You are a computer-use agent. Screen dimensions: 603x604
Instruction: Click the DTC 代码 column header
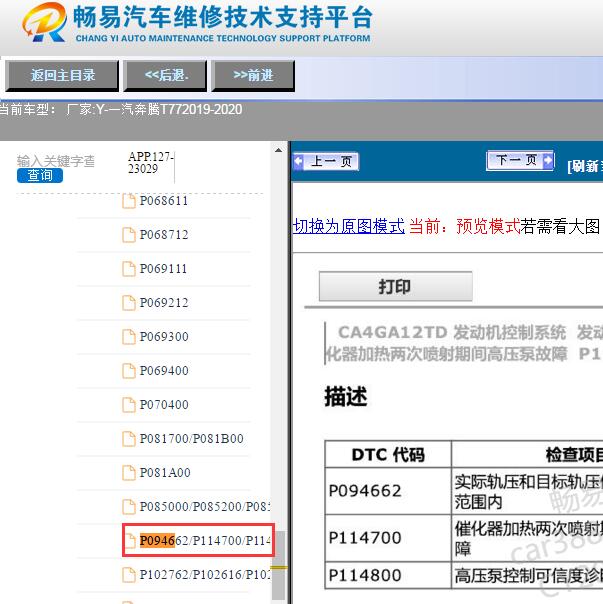coord(388,455)
